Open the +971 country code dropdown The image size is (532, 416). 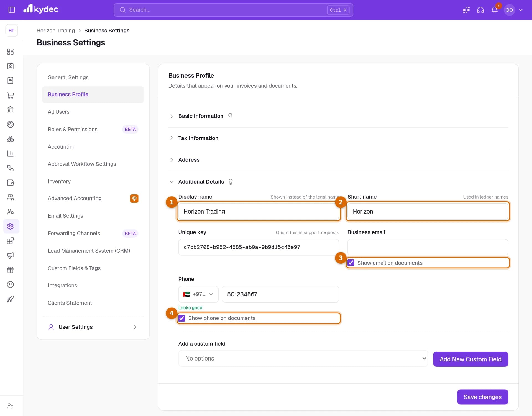click(x=198, y=295)
